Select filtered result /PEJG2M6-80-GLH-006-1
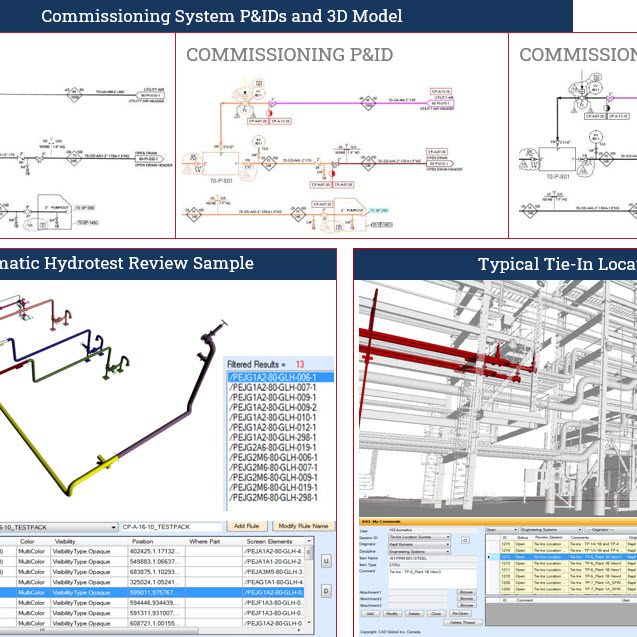 pos(280,457)
